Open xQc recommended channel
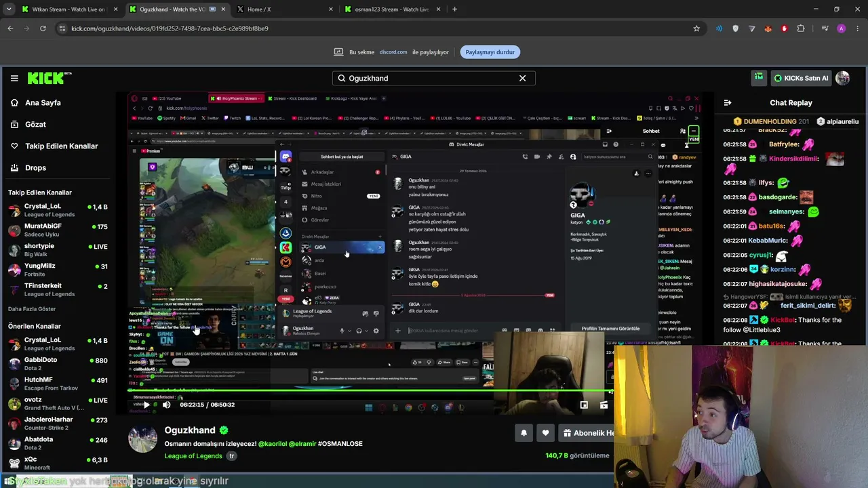This screenshot has width=868, height=488. click(58, 463)
